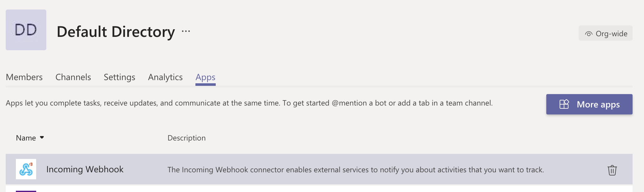The width and height of the screenshot is (644, 192).
Task: Click the grid icon on More apps
Action: point(564,104)
